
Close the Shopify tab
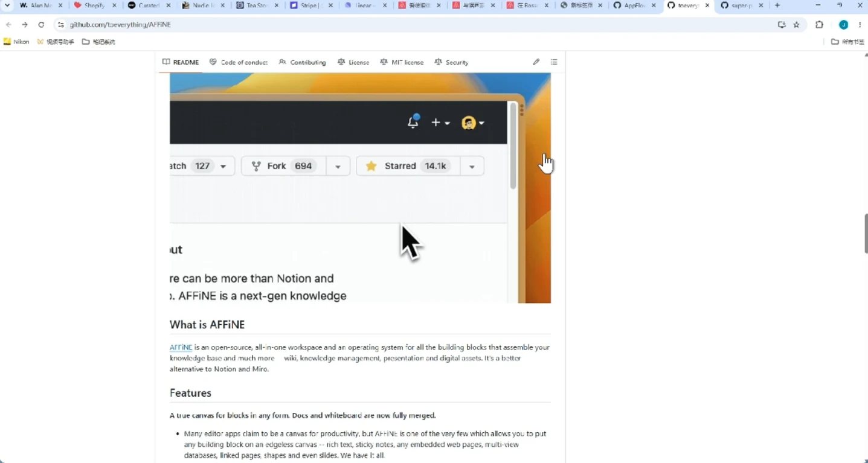pyautogui.click(x=114, y=5)
